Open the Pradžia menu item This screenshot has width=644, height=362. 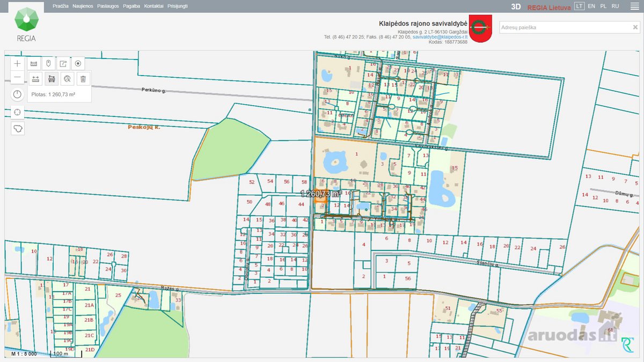pos(61,6)
